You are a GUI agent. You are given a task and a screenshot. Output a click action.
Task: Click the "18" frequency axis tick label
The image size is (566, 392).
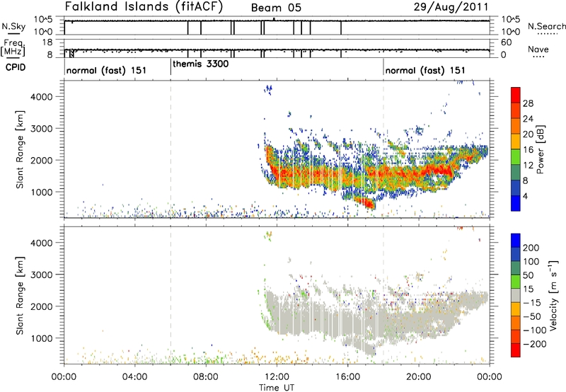pyautogui.click(x=47, y=42)
